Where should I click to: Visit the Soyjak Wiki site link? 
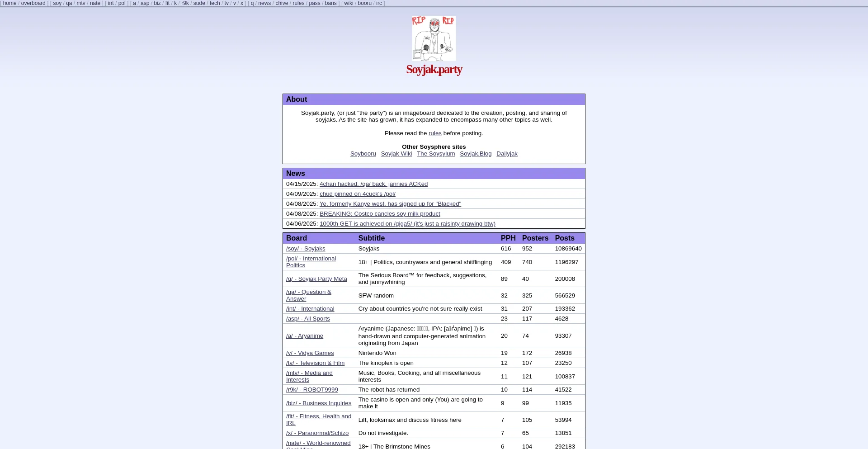(396, 154)
